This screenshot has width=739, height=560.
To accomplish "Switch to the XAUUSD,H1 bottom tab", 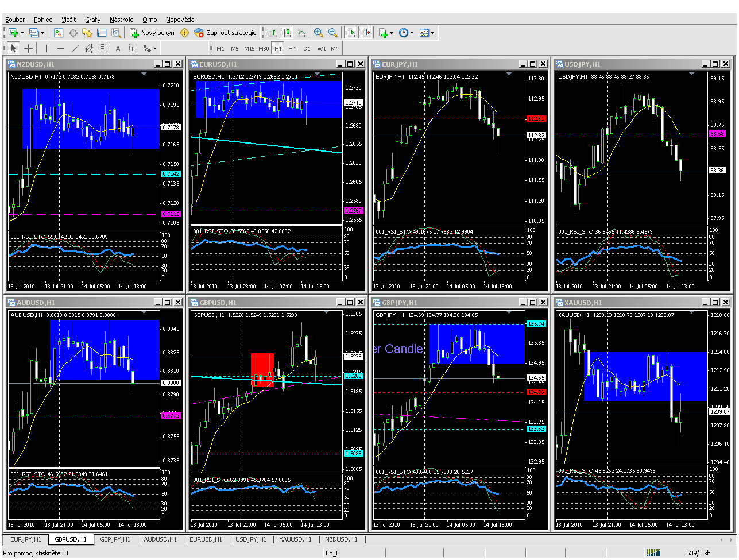I will pos(295,539).
